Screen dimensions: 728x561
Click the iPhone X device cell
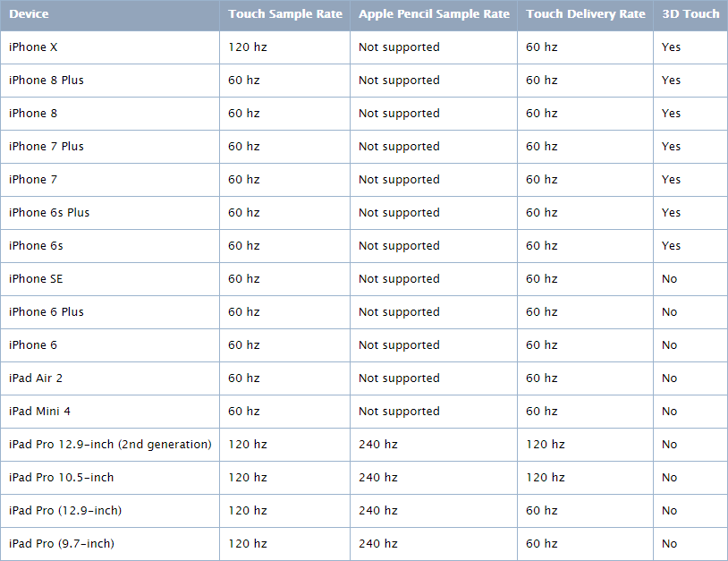tap(33, 47)
